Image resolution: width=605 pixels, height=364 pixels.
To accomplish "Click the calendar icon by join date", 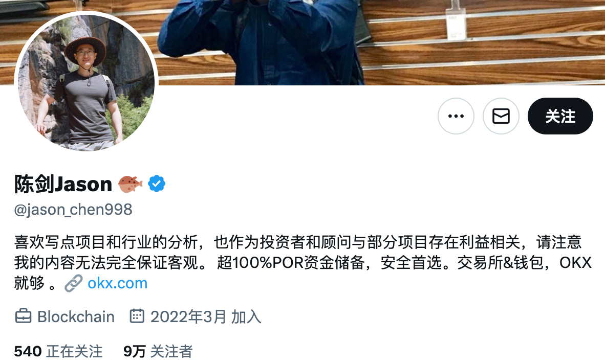I will 137,316.
